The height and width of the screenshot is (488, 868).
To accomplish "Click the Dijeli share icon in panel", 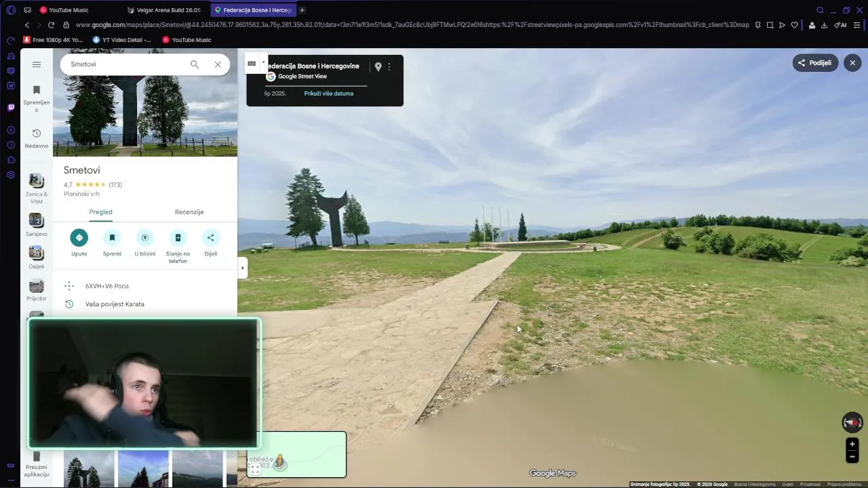I will click(210, 243).
